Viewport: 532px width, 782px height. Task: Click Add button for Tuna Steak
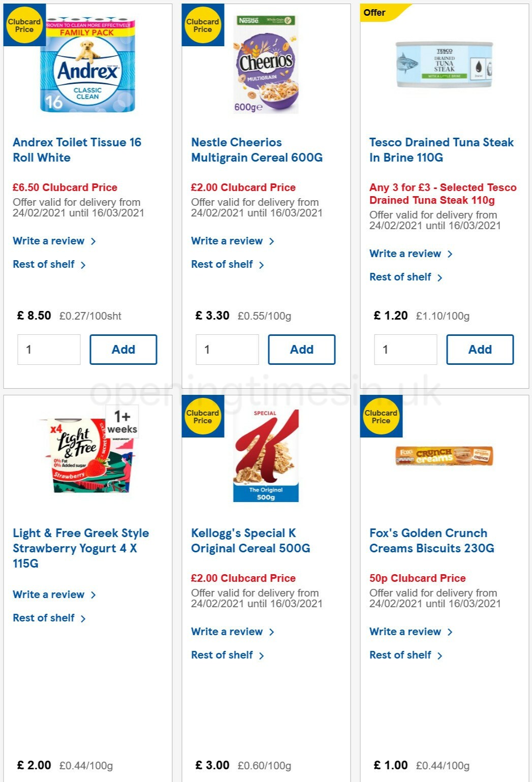480,349
